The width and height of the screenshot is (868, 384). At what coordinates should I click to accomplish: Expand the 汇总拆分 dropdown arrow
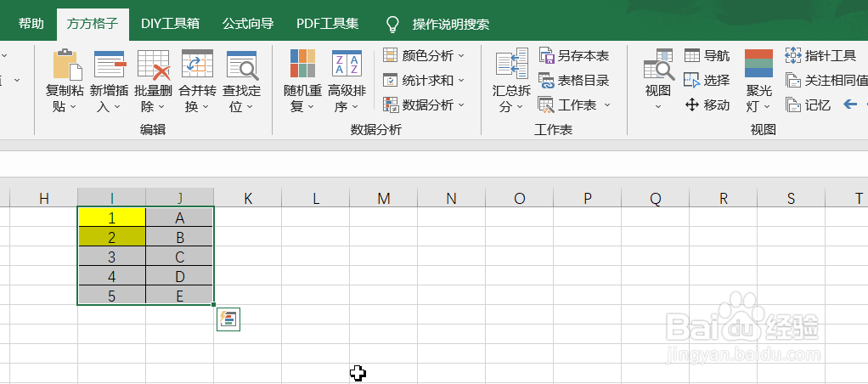[520, 108]
